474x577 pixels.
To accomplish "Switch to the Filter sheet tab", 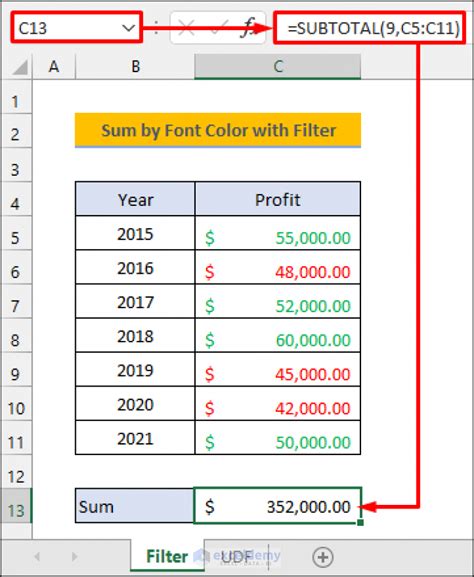I will 167,556.
